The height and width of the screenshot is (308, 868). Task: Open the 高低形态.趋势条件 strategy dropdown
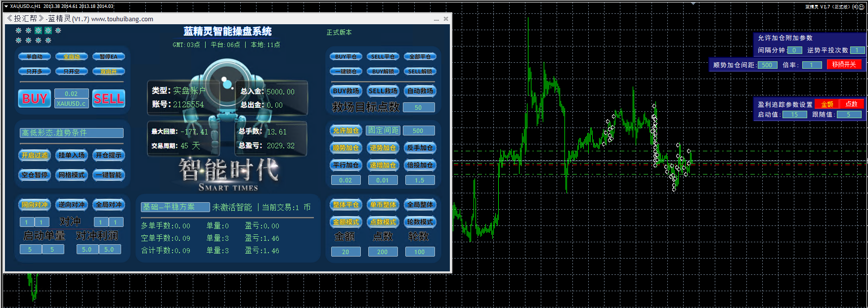click(x=72, y=132)
